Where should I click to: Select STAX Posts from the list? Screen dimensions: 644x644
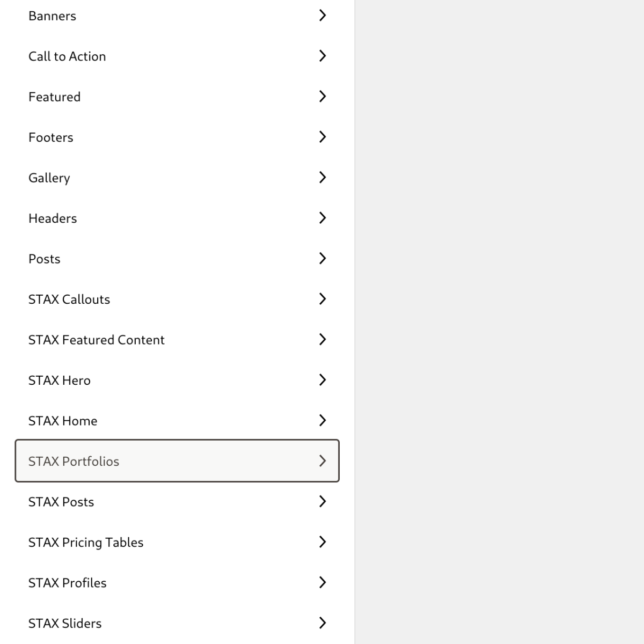(x=177, y=502)
